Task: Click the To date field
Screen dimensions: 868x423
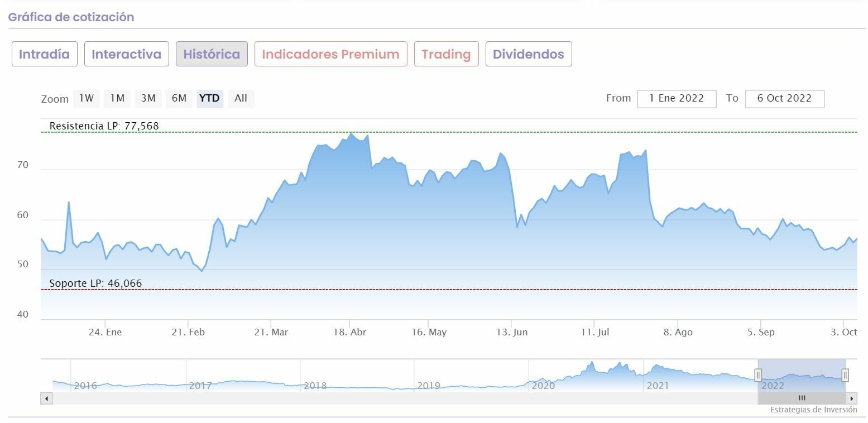Action: pyautogui.click(x=784, y=98)
